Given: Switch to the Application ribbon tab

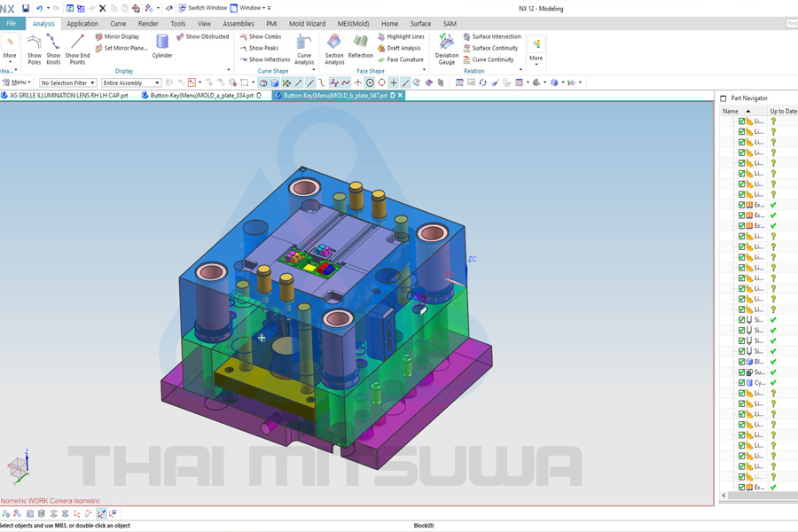Looking at the screenshot, I should (82, 23).
